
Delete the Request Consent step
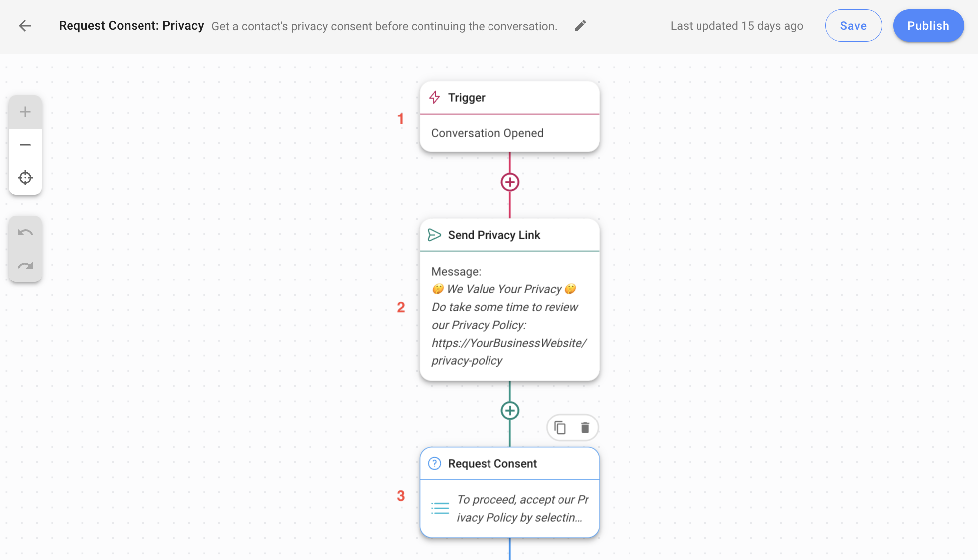(584, 427)
